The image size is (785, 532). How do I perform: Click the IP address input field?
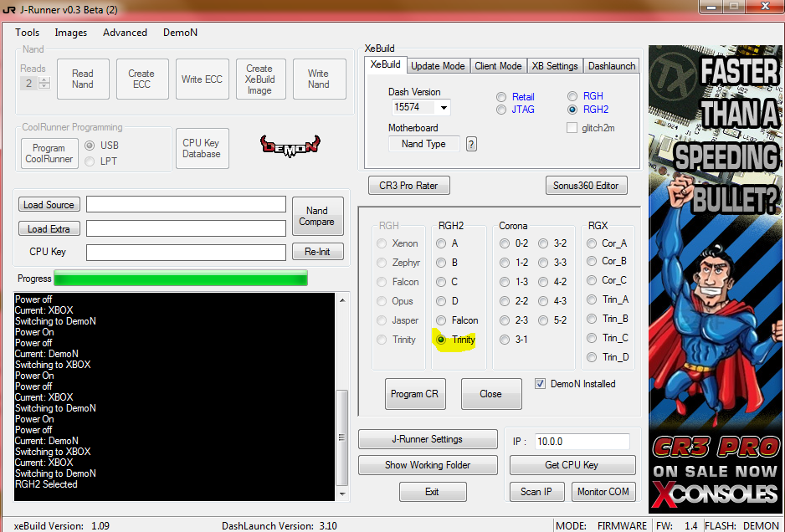click(x=582, y=442)
